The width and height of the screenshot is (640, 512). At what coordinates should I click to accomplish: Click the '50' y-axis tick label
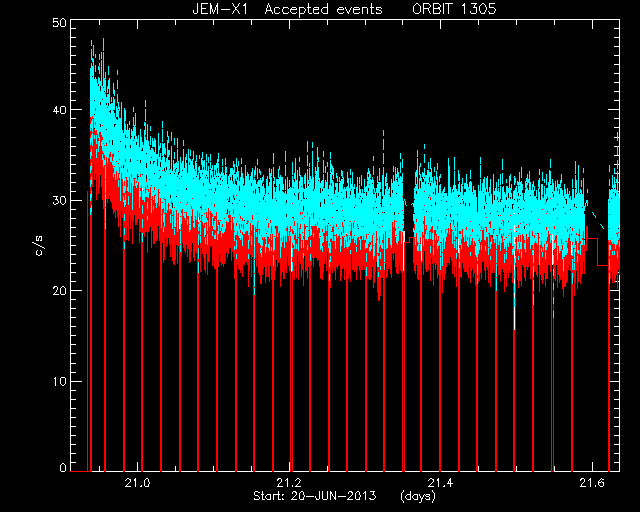[x=59, y=22]
